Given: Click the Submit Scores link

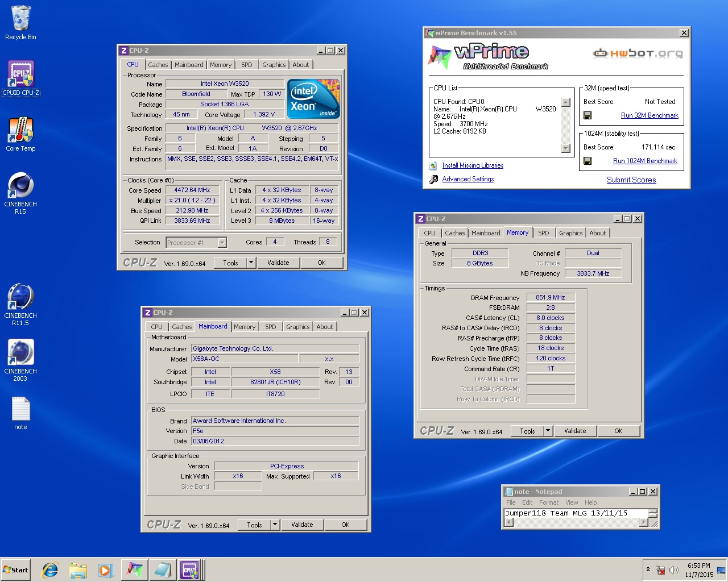Looking at the screenshot, I should pos(631,180).
